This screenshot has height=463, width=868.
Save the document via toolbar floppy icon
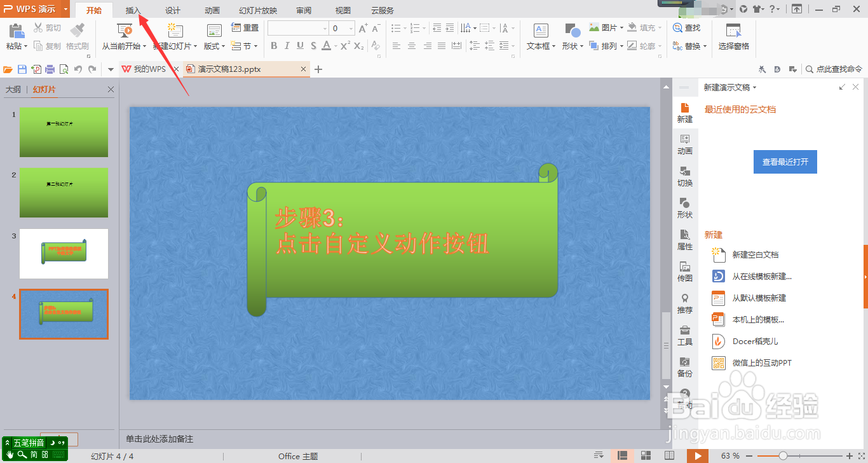(22, 69)
